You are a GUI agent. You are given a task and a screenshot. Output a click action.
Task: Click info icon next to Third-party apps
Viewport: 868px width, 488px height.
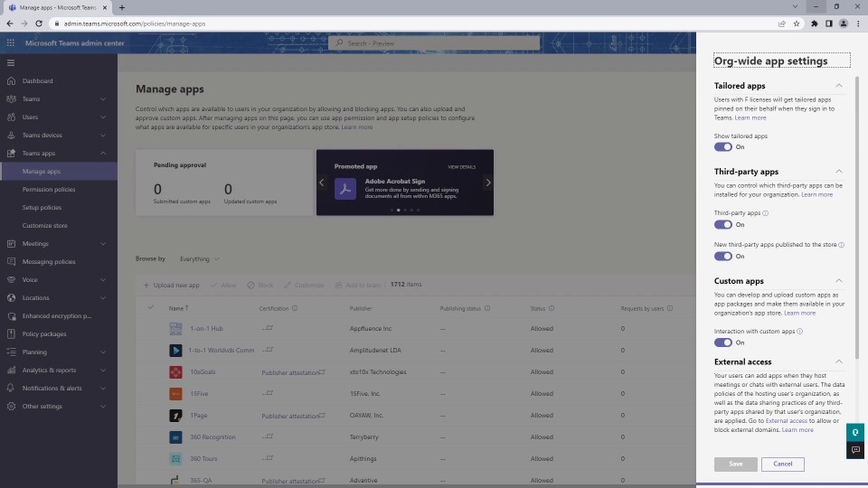(766, 213)
